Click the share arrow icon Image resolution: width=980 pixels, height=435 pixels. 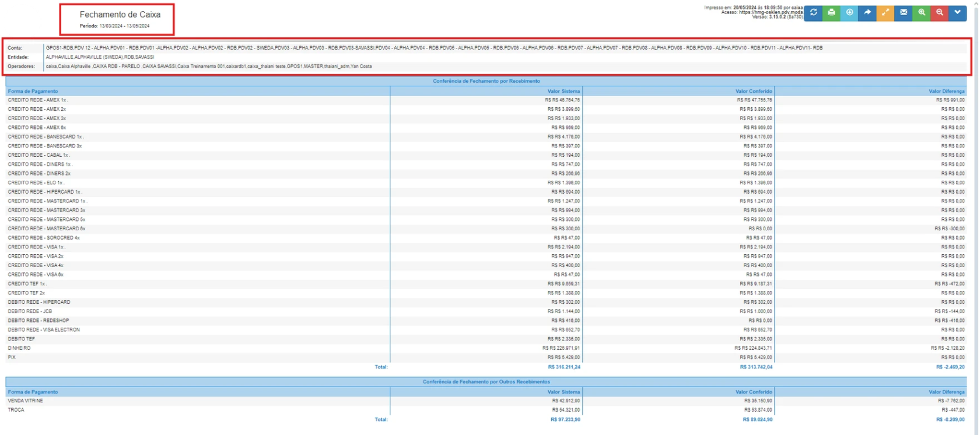point(867,12)
